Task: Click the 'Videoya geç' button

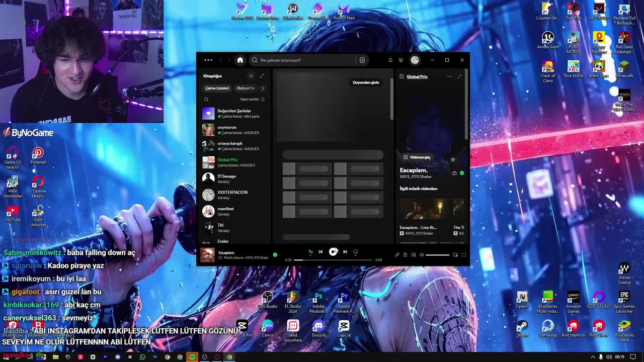Action: click(417, 157)
